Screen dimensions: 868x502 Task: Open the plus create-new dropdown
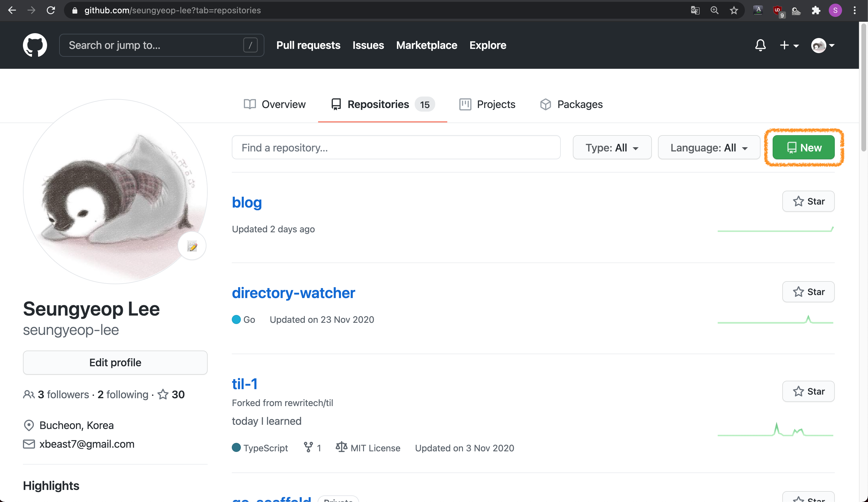click(x=789, y=45)
